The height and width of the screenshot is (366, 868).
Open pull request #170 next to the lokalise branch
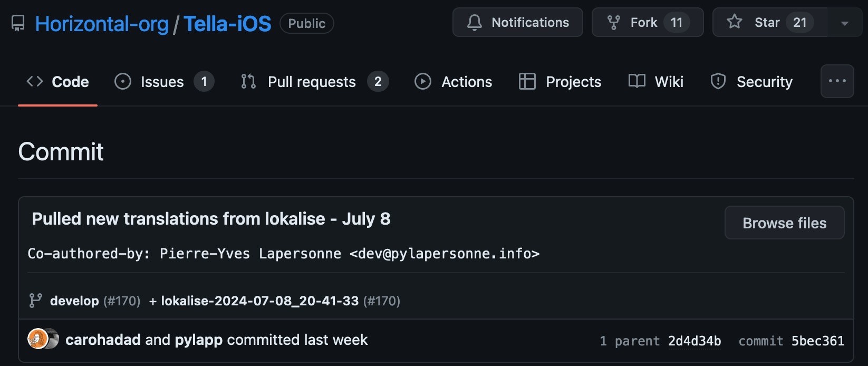point(382,301)
